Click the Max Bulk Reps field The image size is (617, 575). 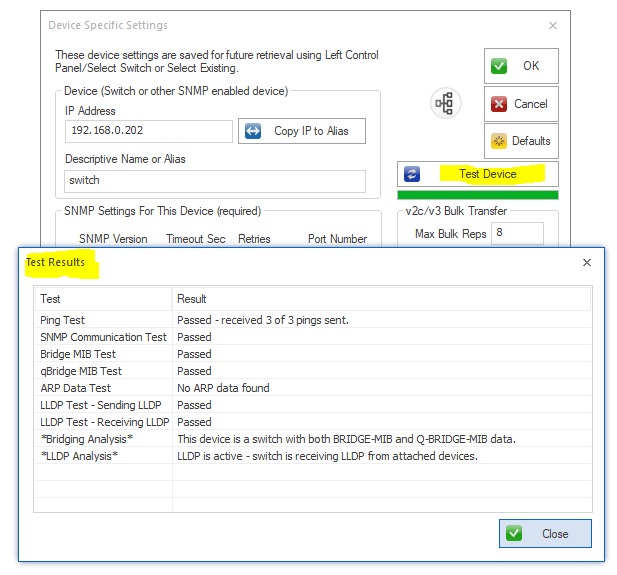tap(517, 233)
